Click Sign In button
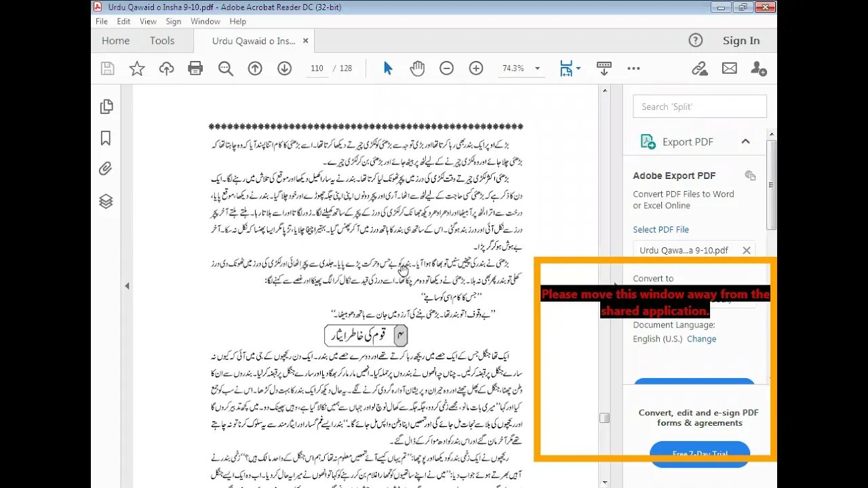This screenshot has height=488, width=868. tap(741, 41)
